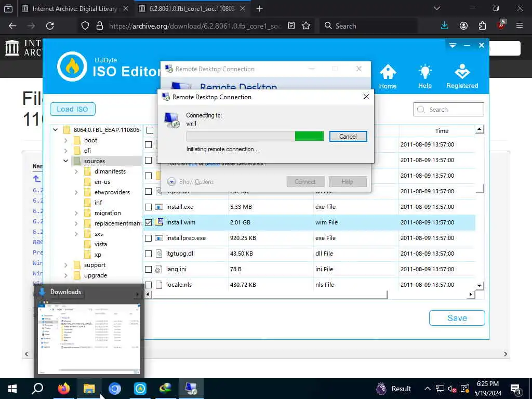Open the notification center icon
This screenshot has height=399, width=532.
516,389
